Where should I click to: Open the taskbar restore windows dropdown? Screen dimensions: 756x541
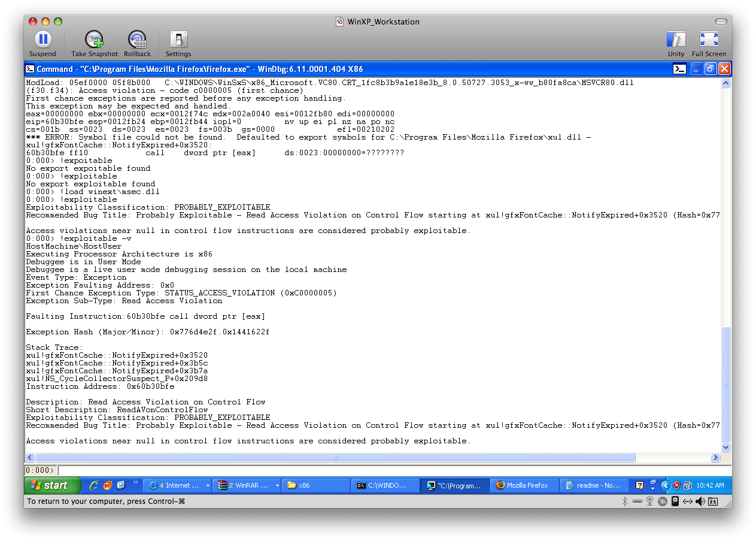(652, 485)
